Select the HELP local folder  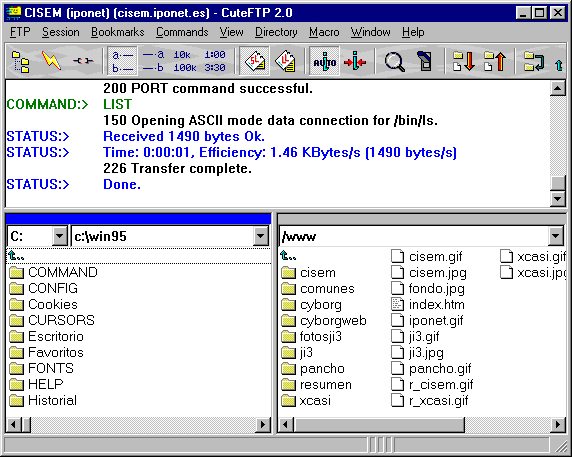(x=36, y=384)
